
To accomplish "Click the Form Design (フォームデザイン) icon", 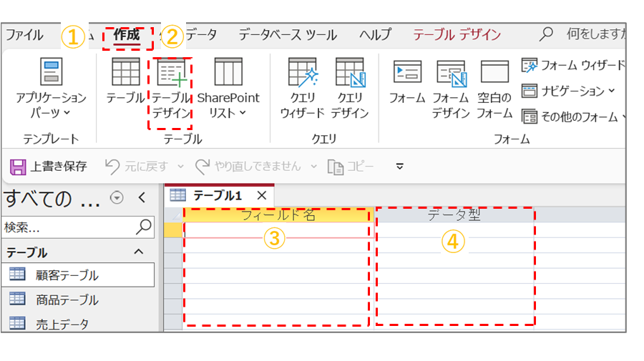I will tap(451, 89).
